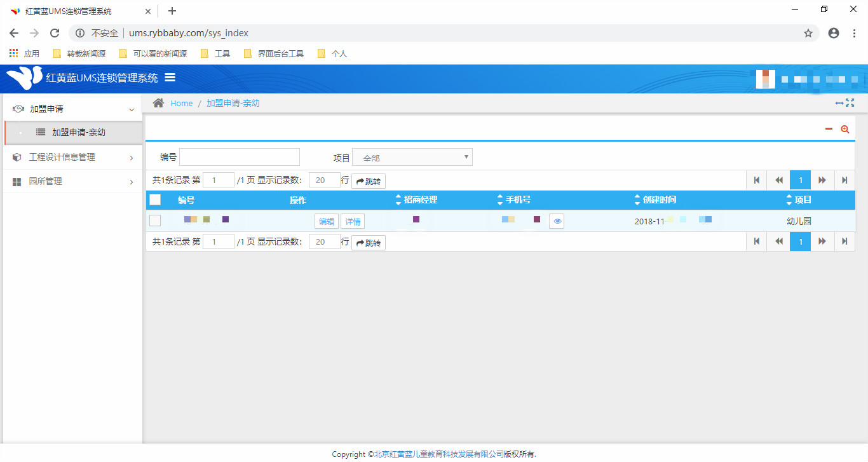Click the browser back arrow
Image resolution: width=868 pixels, height=462 pixels.
pos(14,33)
